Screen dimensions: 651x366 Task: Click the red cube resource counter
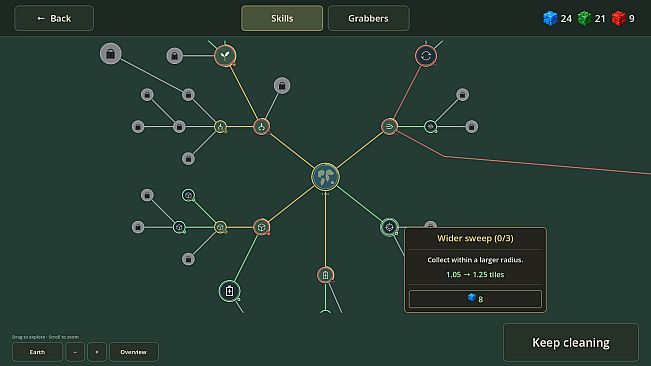(623, 18)
